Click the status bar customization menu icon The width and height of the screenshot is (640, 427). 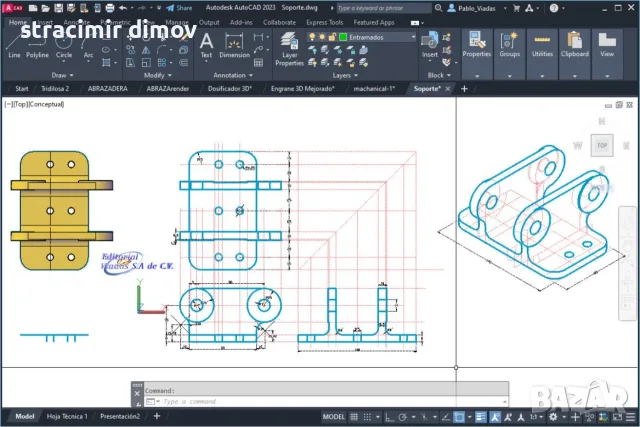[631, 417]
